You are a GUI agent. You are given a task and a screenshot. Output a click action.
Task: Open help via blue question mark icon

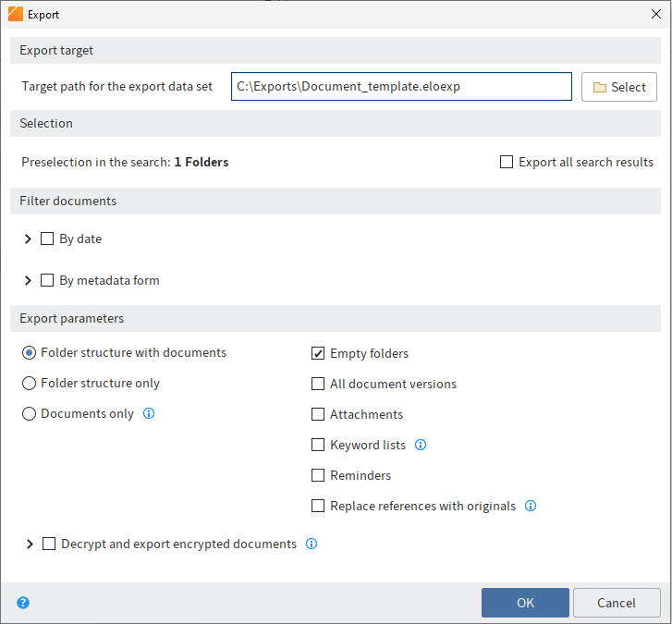23,603
